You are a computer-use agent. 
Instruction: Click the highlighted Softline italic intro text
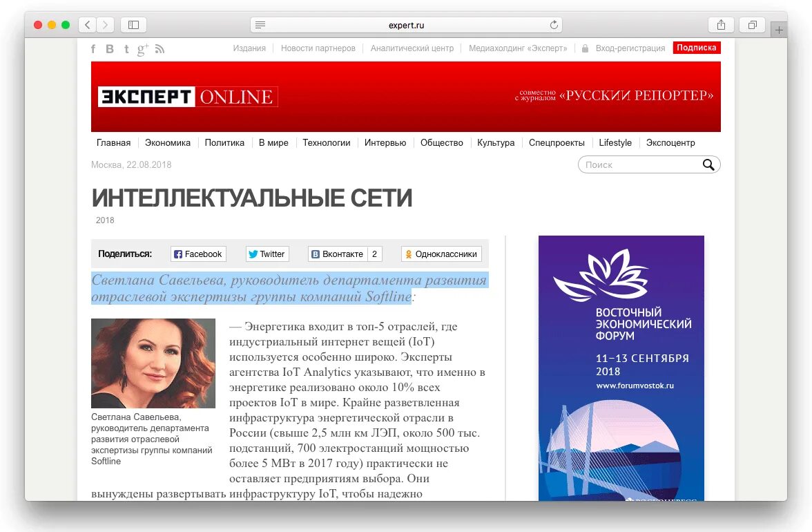pyautogui.click(x=289, y=288)
